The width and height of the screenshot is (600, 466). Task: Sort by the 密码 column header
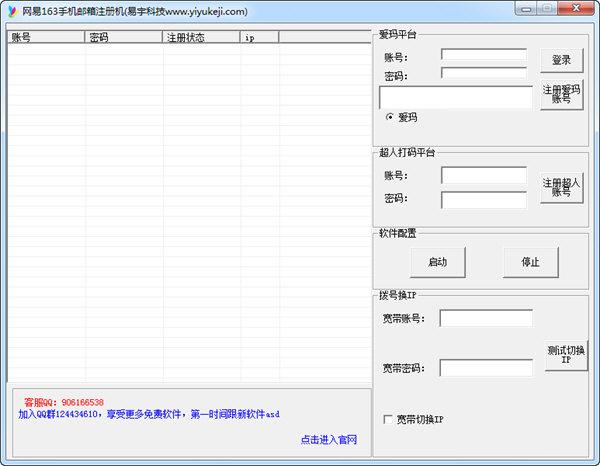123,37
